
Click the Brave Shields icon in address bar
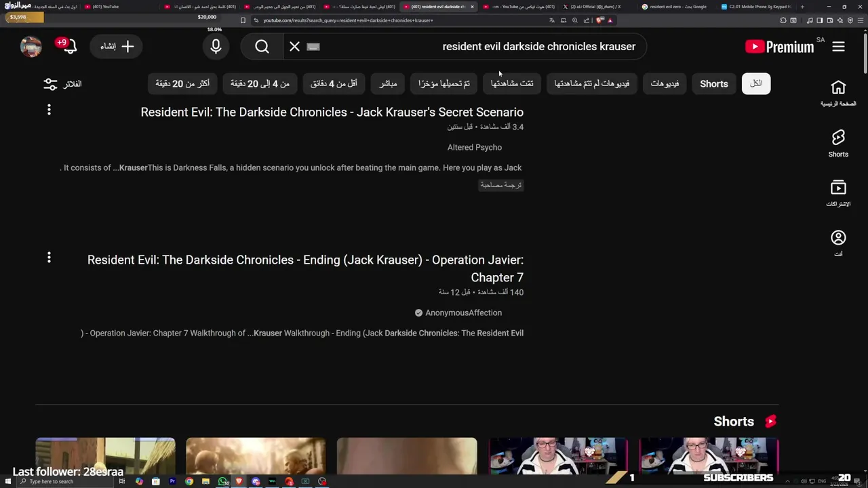599,20
